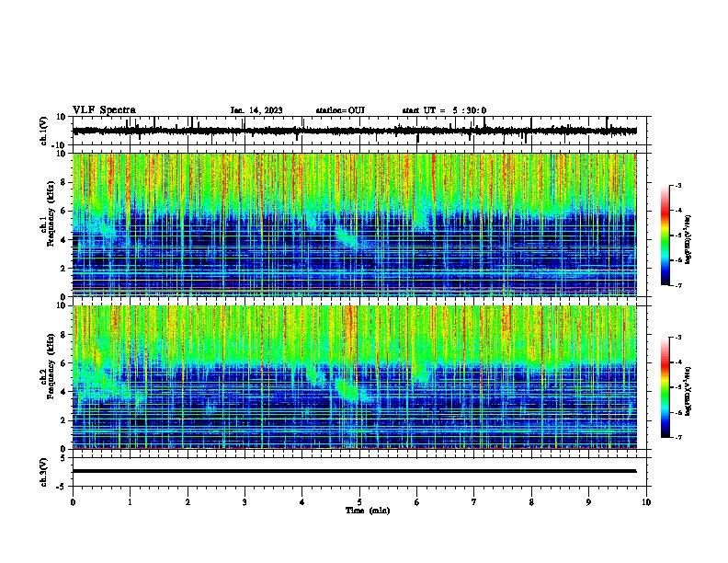Click the ch.3 flat black trace line
The height and width of the screenshot is (563, 728).
point(355,471)
